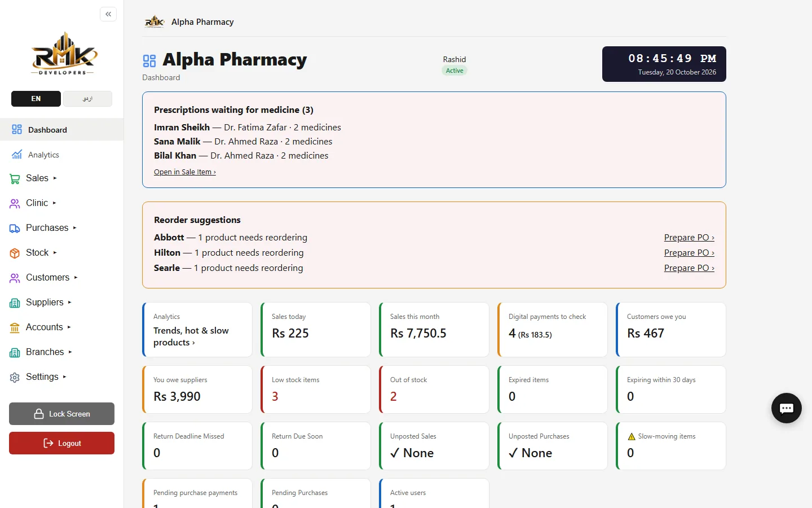Viewport: 812px width, 508px height.
Task: Click the Branches building icon
Action: coord(15,353)
